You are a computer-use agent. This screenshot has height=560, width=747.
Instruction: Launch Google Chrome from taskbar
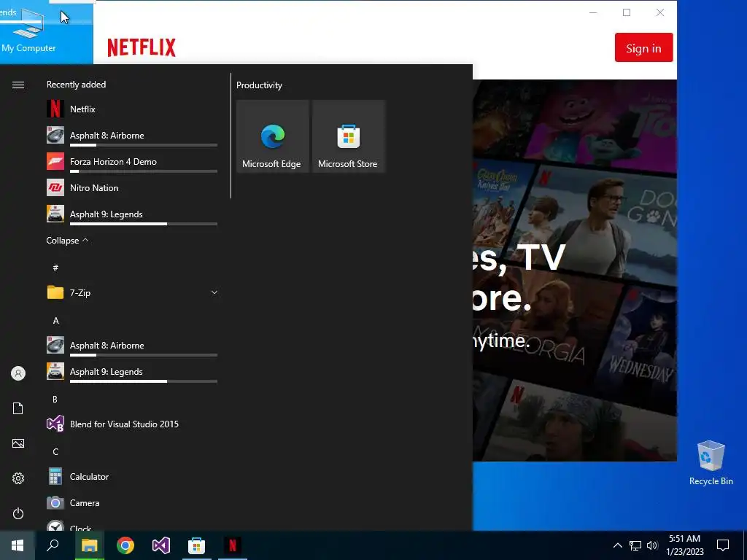(125, 545)
